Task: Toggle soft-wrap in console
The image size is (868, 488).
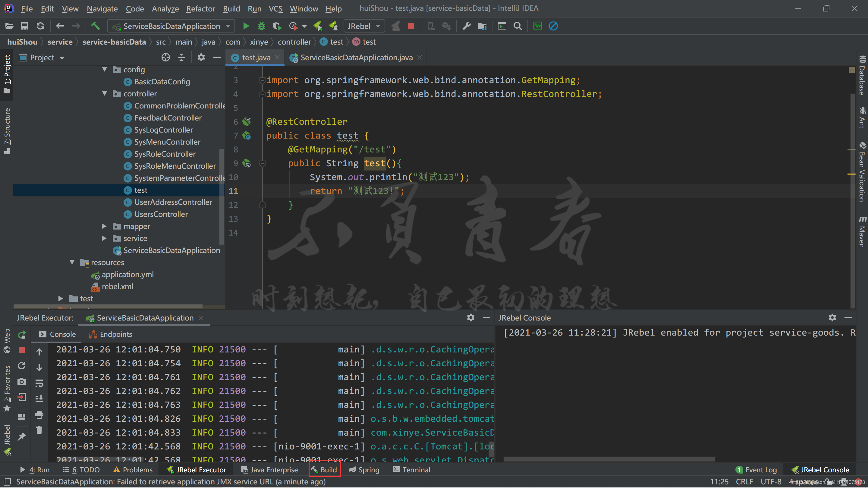Action: click(39, 383)
